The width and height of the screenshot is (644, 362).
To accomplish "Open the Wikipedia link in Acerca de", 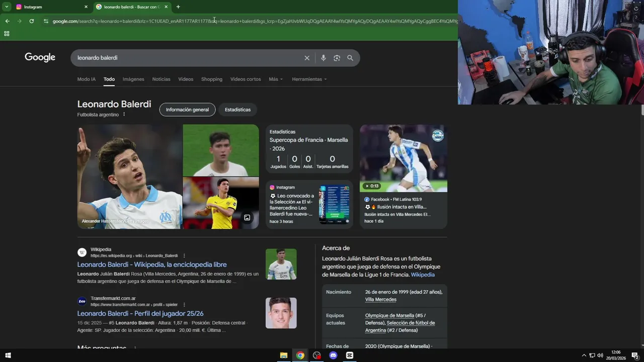I will [423, 275].
